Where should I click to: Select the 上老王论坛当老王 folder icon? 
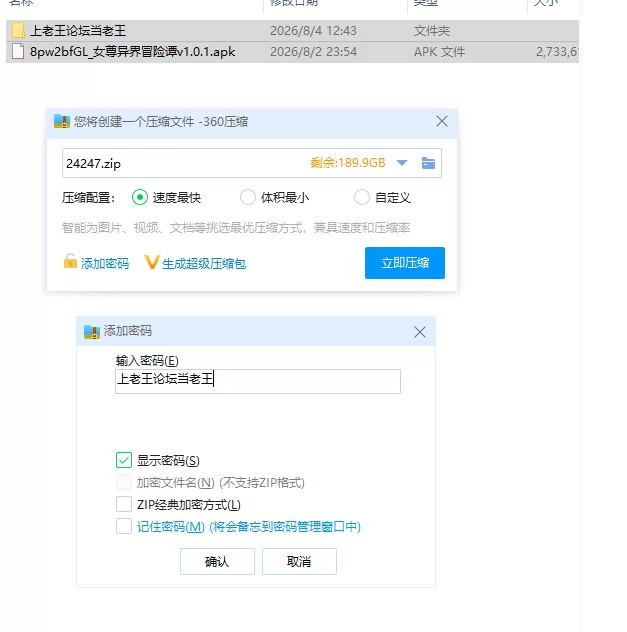[x=18, y=31]
